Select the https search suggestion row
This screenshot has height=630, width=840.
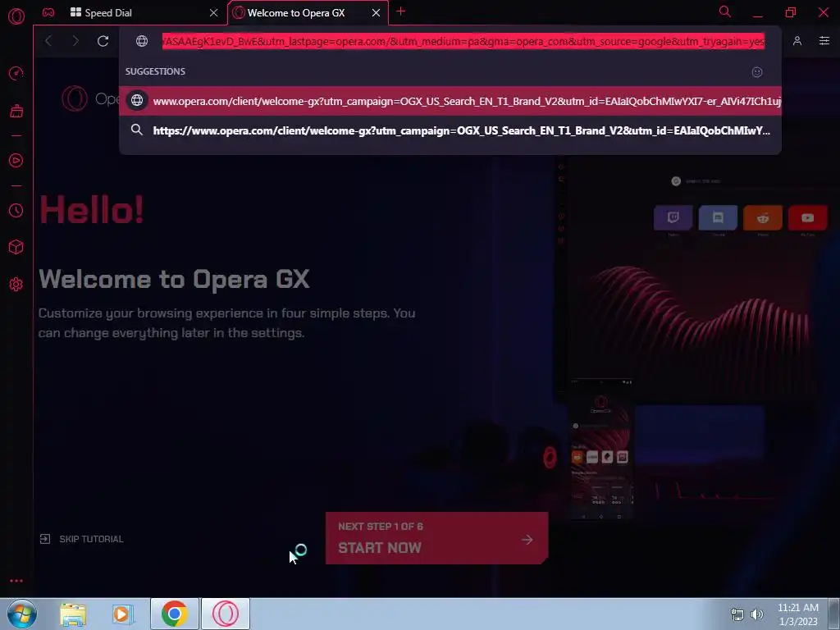450,130
